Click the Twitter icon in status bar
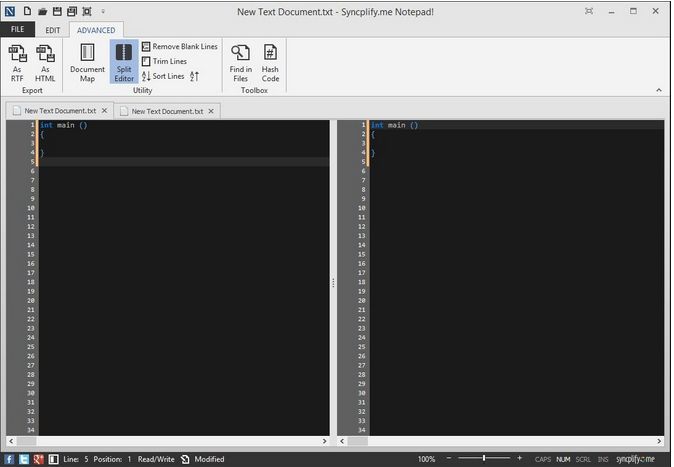The image size is (674, 467). pyautogui.click(x=24, y=459)
